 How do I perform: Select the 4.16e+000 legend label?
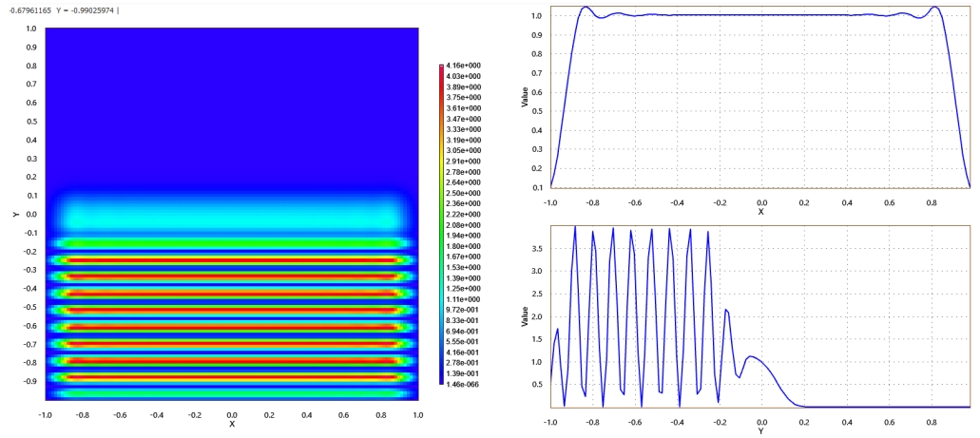point(463,66)
